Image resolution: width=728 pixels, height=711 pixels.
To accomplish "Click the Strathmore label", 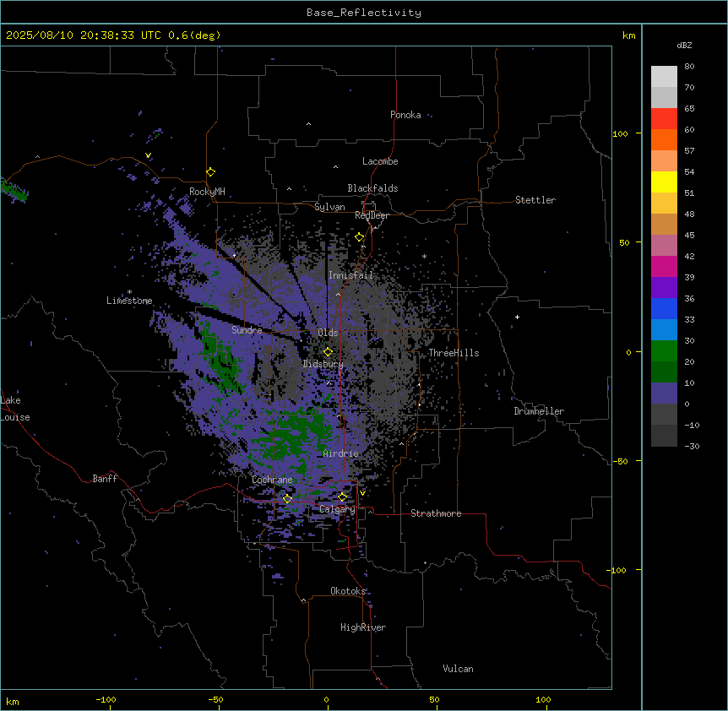I will click(x=436, y=513).
